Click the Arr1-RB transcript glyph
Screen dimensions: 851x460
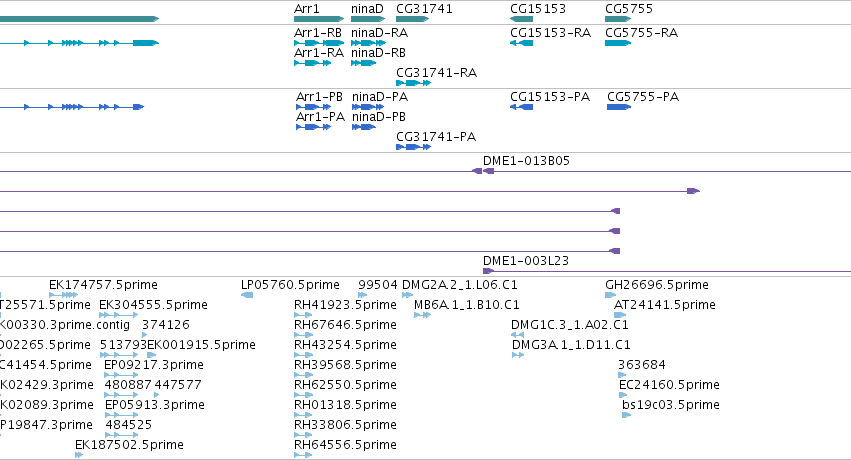point(319,43)
